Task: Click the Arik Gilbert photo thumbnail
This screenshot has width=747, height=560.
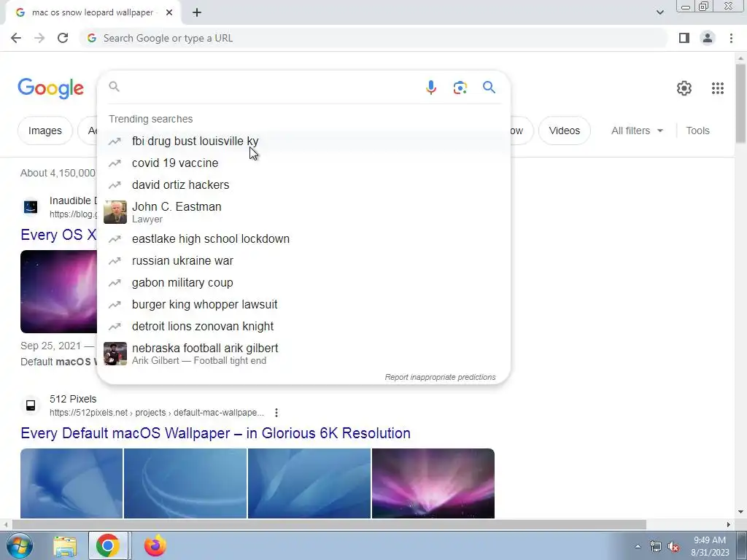Action: point(115,354)
